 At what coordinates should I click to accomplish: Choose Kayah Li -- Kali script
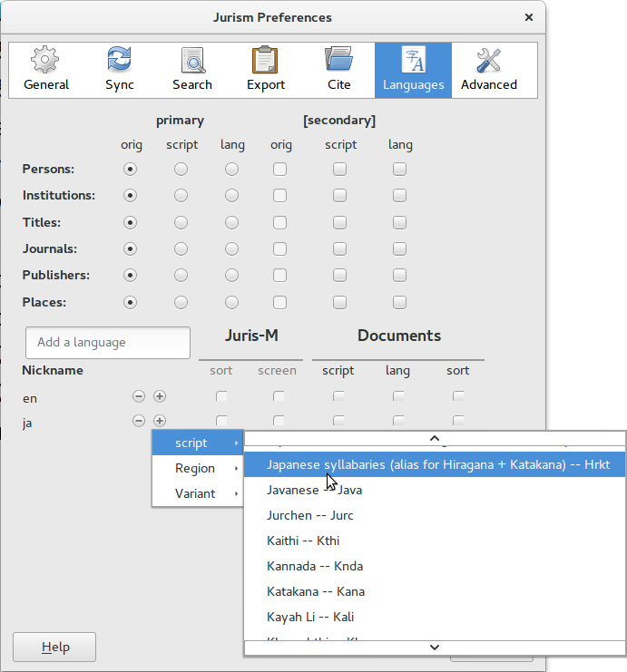tap(435, 617)
